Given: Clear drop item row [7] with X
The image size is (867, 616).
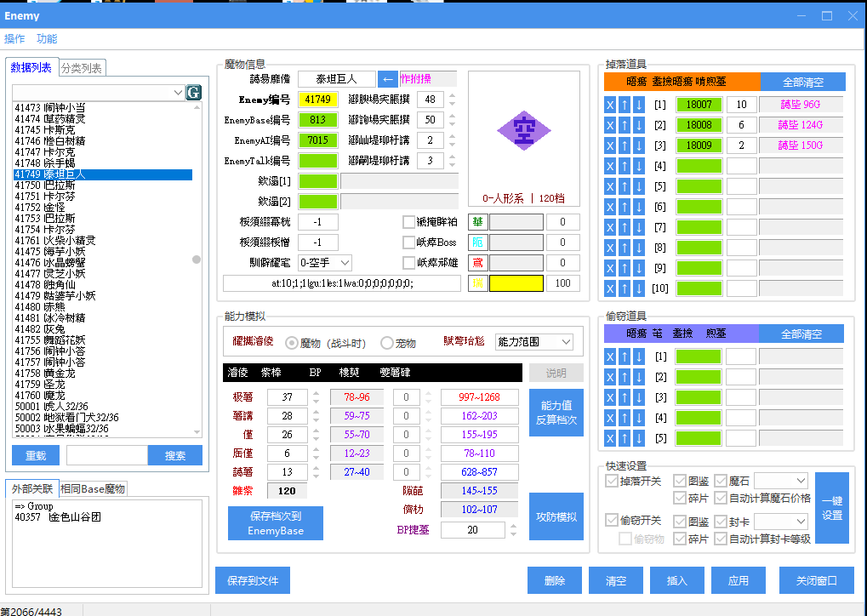Looking at the screenshot, I should pos(610,227).
